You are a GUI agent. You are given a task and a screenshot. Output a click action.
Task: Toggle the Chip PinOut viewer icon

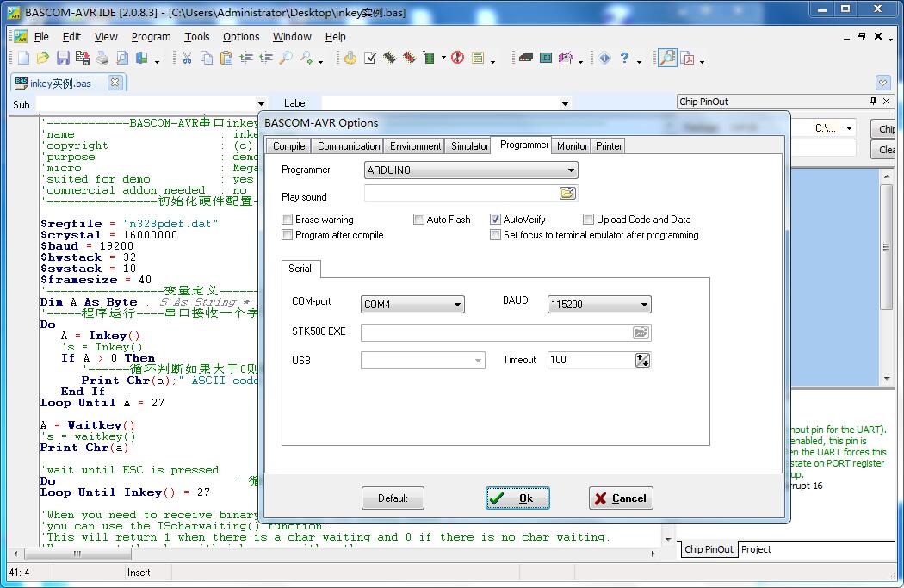(667, 58)
